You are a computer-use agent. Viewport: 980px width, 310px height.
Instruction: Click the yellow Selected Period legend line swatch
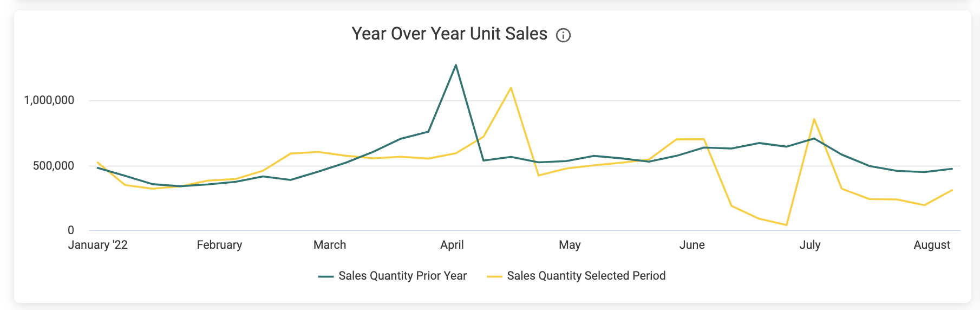point(494,276)
